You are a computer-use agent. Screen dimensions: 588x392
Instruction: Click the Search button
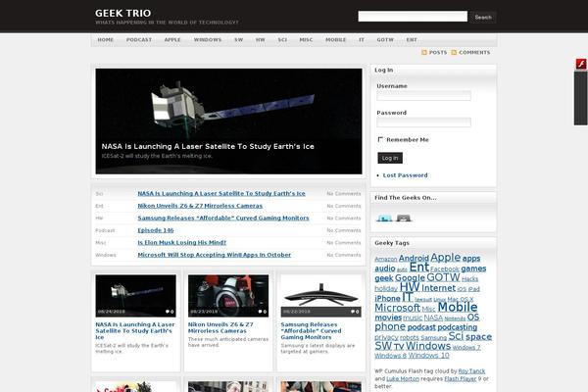[x=483, y=17]
